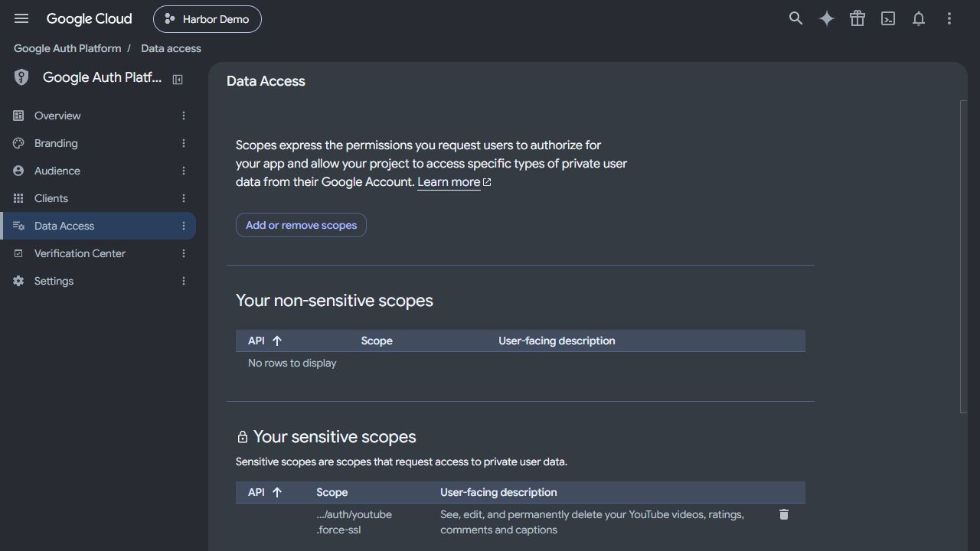This screenshot has width=980, height=551.
Task: Click the YouTube scope description text
Action: click(x=592, y=522)
